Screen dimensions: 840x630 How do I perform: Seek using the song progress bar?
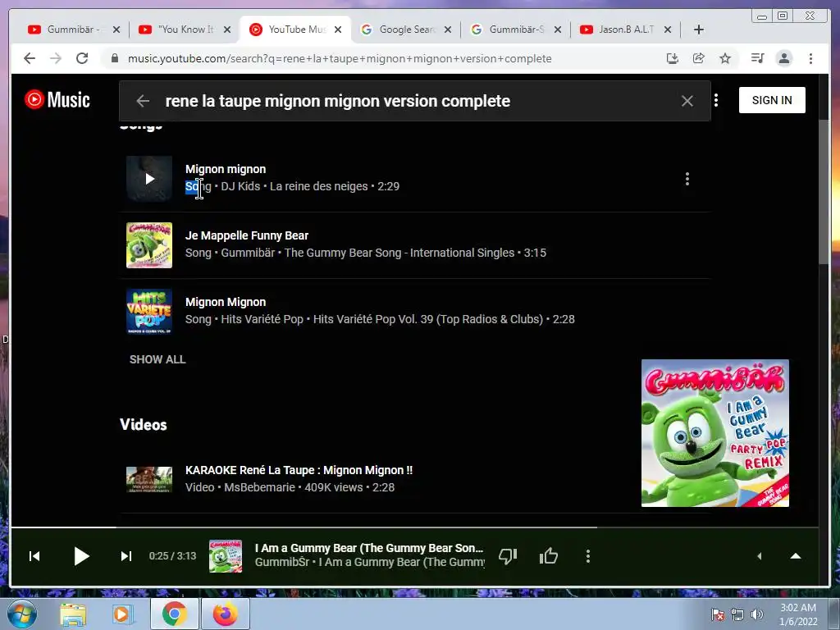(415, 527)
